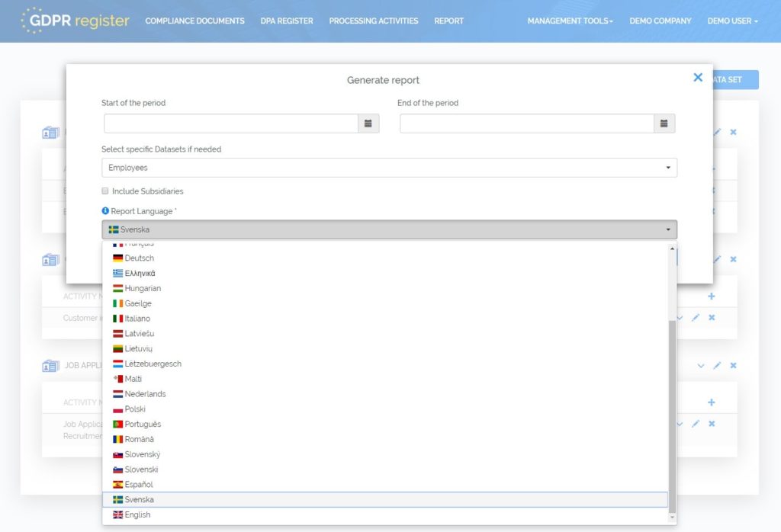The width and height of the screenshot is (781, 532).
Task: Enable the Include Subsidiaries checkbox
Action: [105, 191]
